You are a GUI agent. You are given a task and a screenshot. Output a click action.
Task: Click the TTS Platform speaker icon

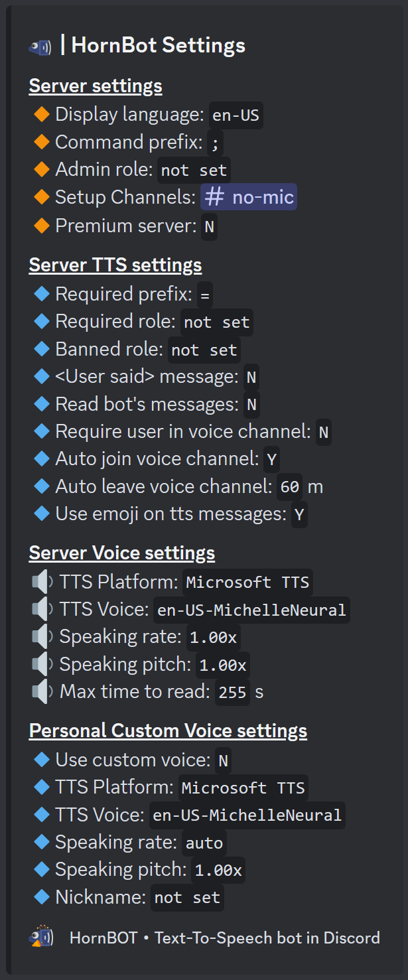click(41, 582)
